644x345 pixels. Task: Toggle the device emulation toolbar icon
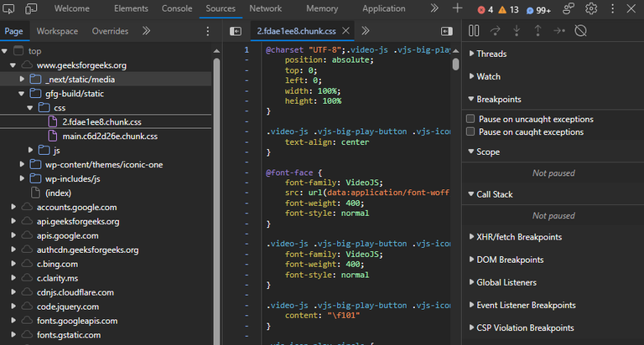(31, 8)
